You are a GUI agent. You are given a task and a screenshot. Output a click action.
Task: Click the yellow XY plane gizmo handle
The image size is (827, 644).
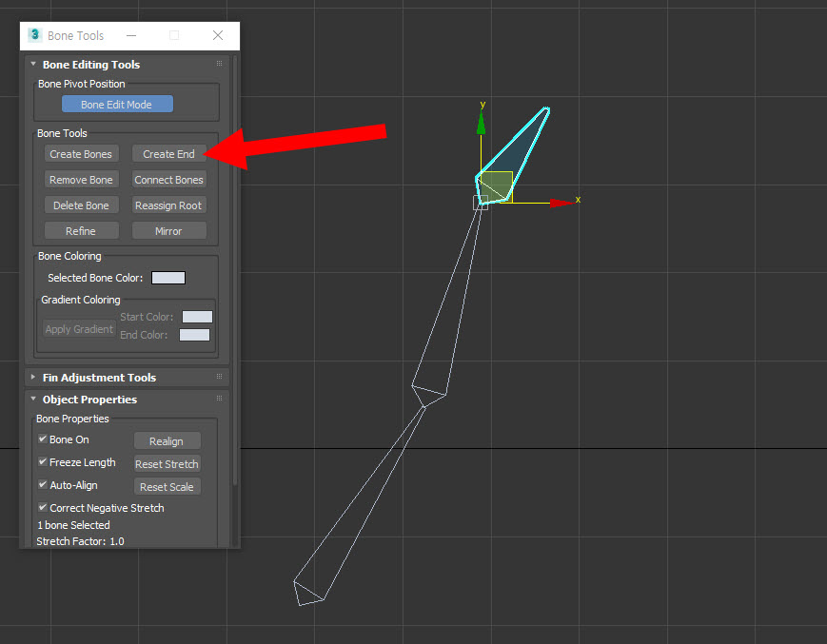(x=498, y=186)
